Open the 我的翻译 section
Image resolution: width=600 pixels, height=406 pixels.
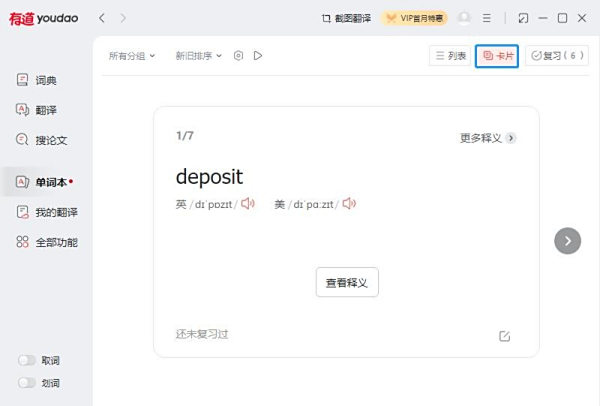pyautogui.click(x=47, y=212)
